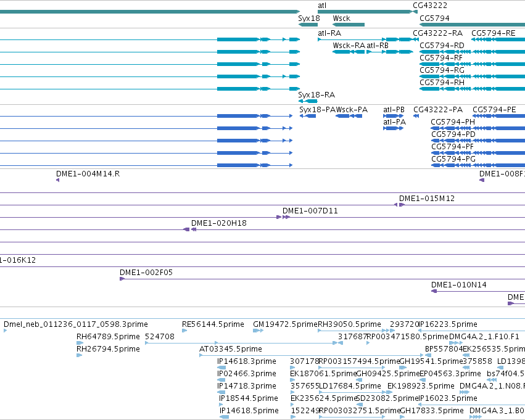Select BAC clone DME1-015M12
The height and width of the screenshot is (420, 525).
coord(426,199)
